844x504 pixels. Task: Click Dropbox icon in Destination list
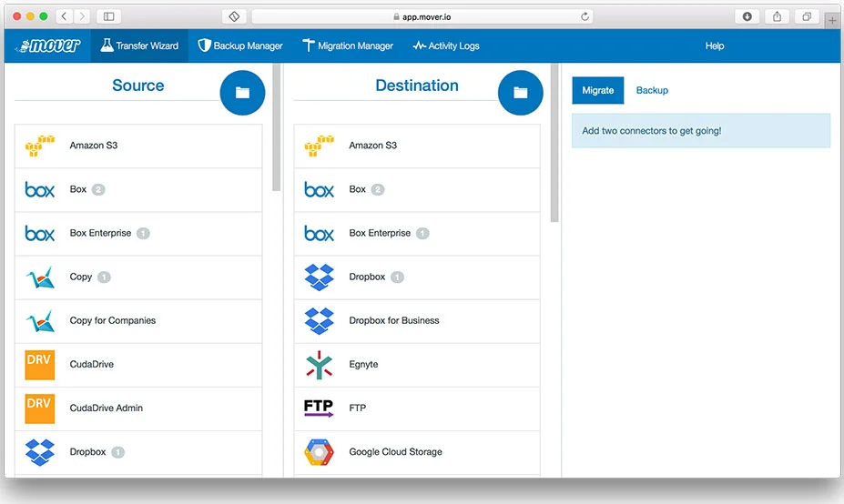[x=320, y=277]
